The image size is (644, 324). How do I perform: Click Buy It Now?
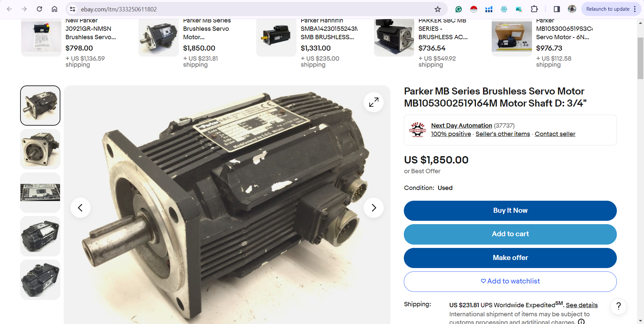tap(510, 211)
